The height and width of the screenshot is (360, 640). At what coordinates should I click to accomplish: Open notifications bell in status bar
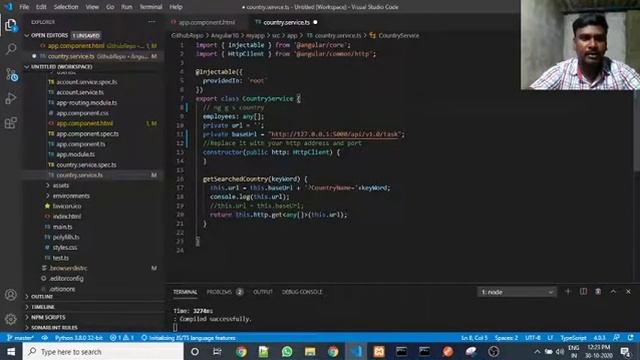click(631, 338)
